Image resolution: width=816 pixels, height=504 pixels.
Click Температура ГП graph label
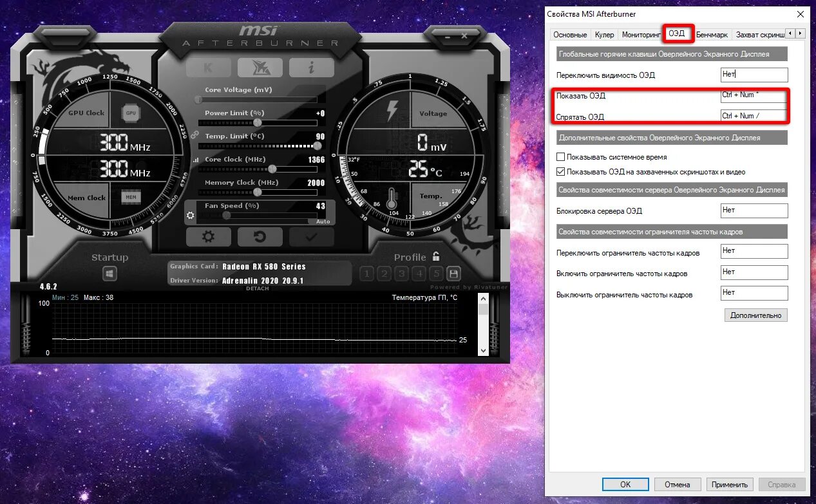424,297
